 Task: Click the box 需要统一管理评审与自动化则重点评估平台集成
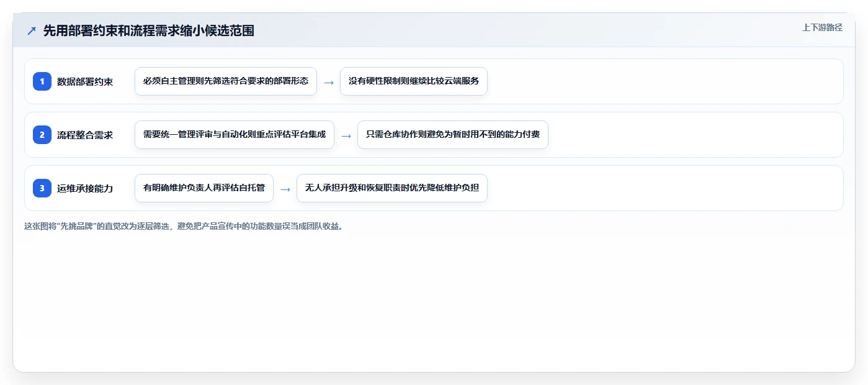pos(235,135)
